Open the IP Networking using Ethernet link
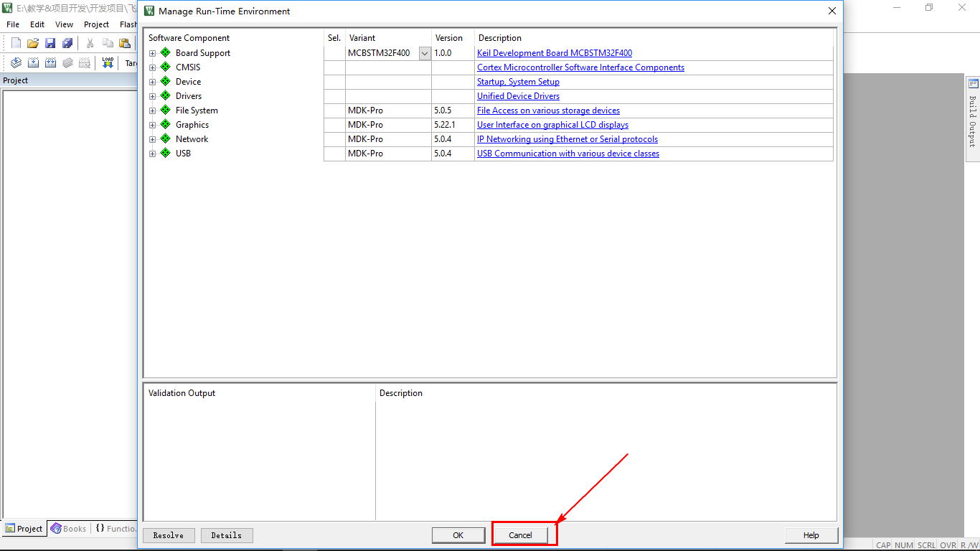The image size is (980, 551). [x=567, y=139]
